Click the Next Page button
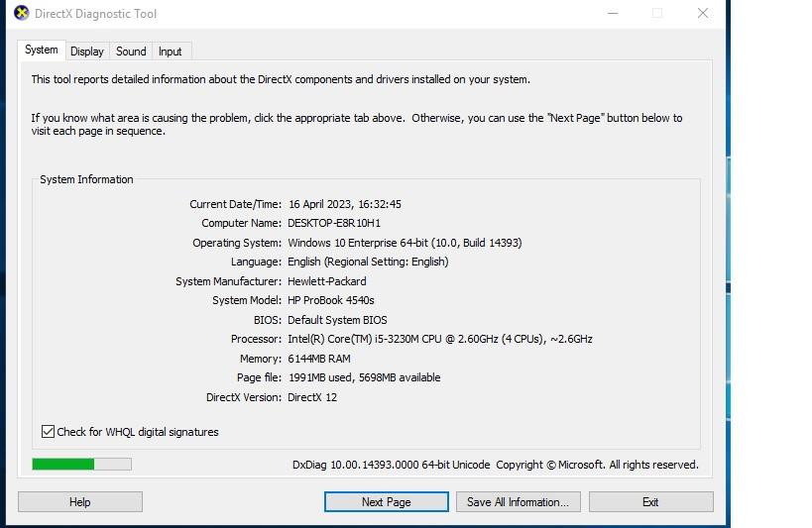This screenshot has width=812, height=528. [x=387, y=501]
